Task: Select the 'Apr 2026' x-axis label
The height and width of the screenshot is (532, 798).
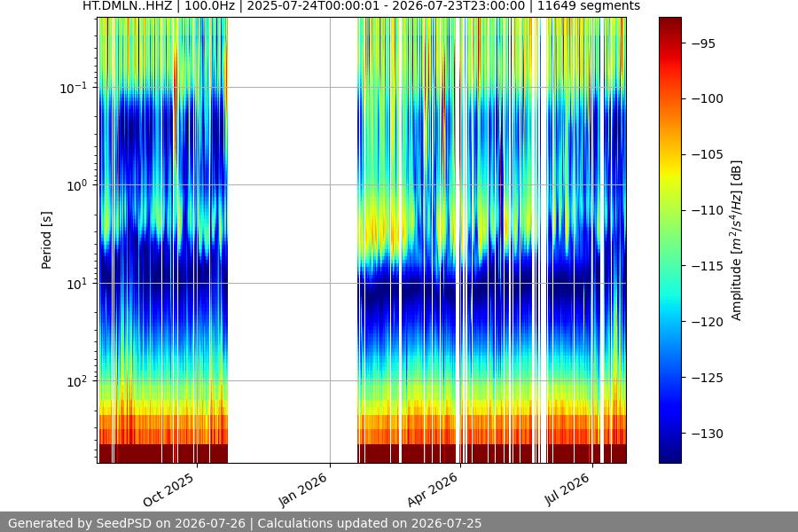Action: click(433, 489)
